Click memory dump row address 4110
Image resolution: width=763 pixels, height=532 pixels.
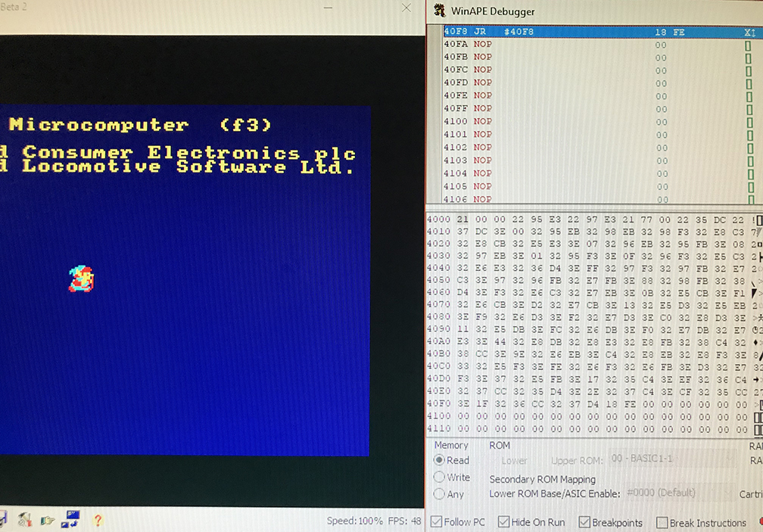click(x=438, y=429)
